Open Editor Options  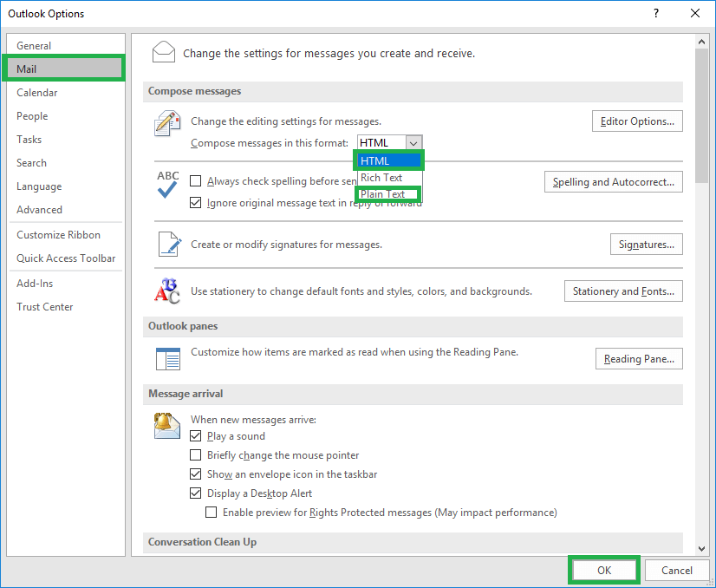click(637, 121)
